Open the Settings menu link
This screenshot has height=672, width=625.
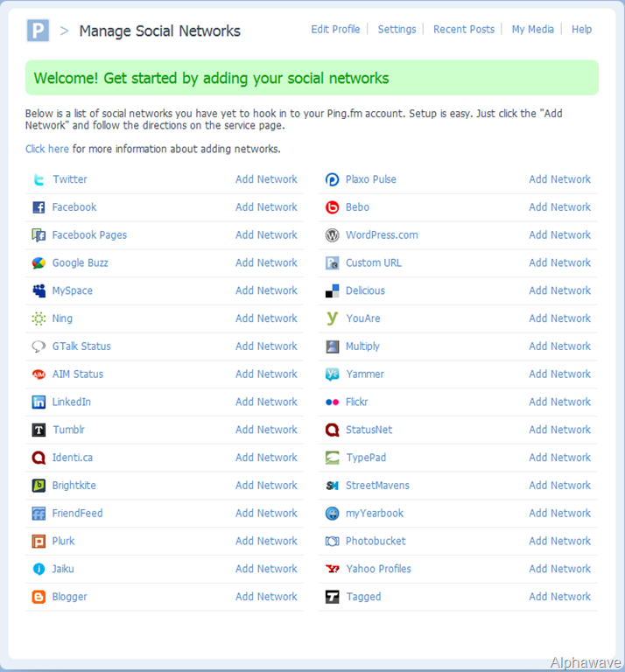tap(397, 30)
